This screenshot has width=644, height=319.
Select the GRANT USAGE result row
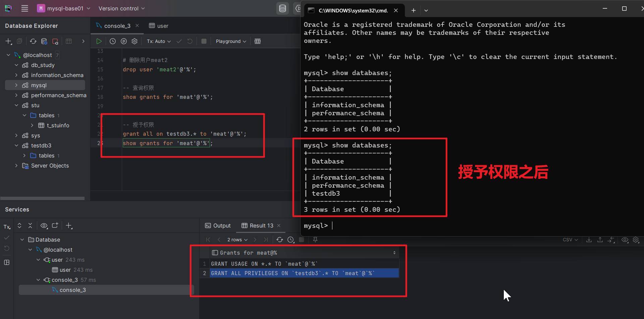(x=304, y=264)
